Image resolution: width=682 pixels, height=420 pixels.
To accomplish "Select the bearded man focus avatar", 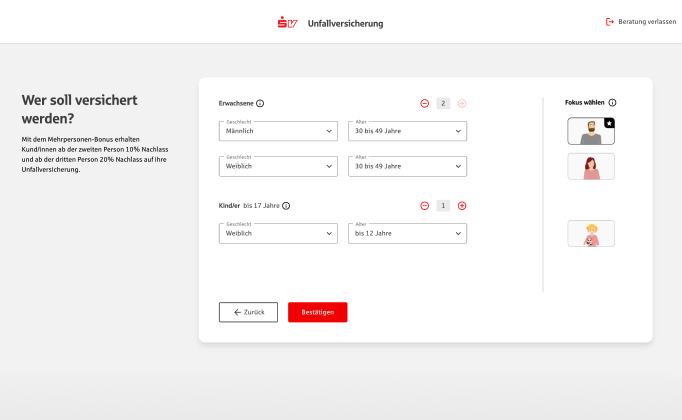I will point(591,131).
